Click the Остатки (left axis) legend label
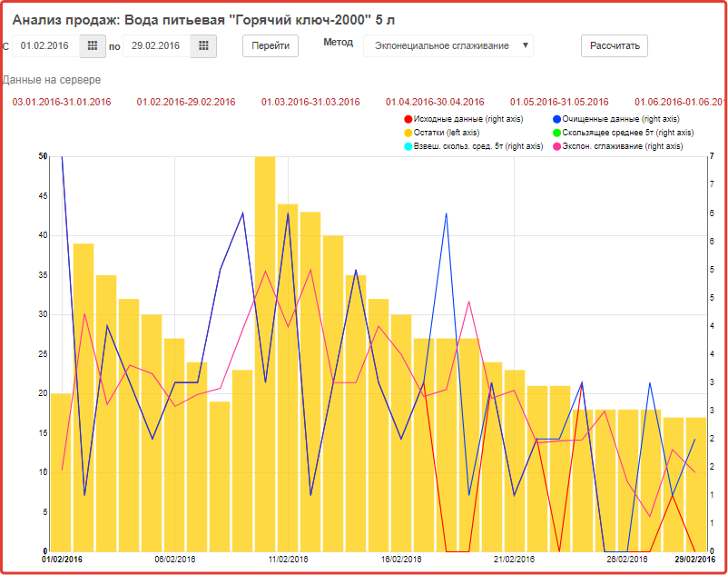This screenshot has height=575, width=728. tap(447, 133)
